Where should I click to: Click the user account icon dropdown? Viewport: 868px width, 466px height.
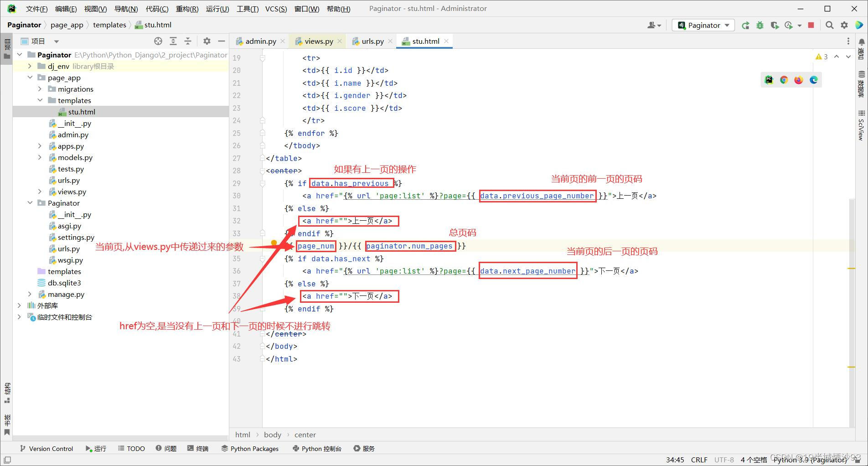(x=654, y=26)
